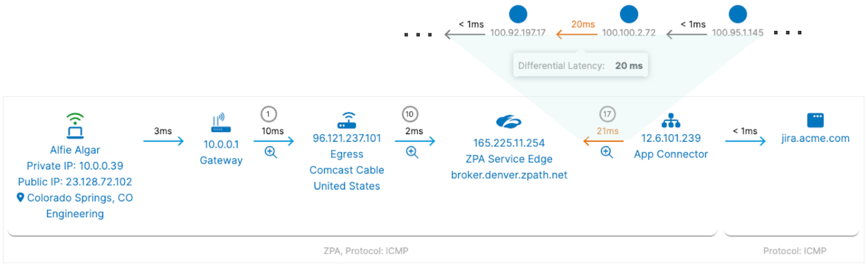Click the jira.acme.com application window icon
868x266 pixels.
point(815,120)
